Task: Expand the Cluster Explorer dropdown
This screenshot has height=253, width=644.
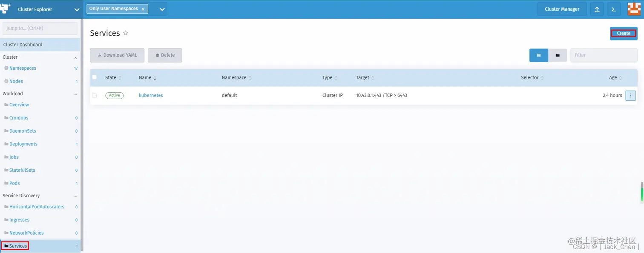Action: (77, 9)
